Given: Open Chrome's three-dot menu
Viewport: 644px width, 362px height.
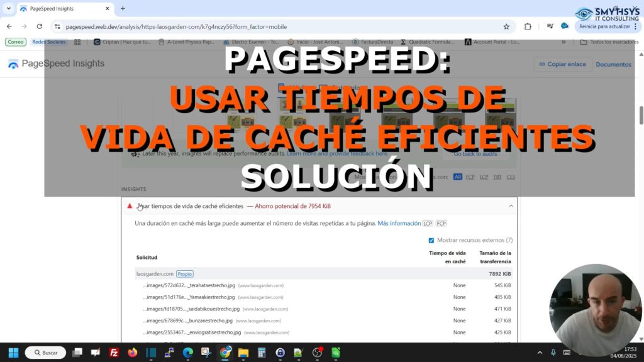Looking at the screenshot, I should click(636, 26).
